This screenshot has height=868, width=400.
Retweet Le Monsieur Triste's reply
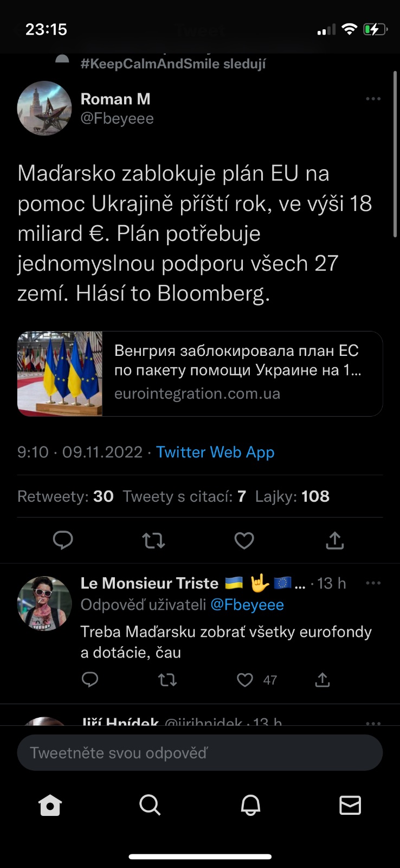coord(167,680)
